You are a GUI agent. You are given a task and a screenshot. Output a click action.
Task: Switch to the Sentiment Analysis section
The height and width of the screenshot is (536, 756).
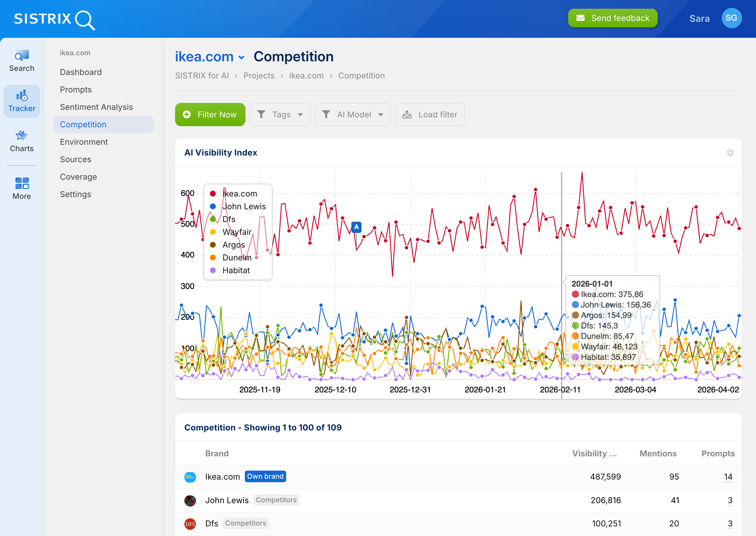[97, 107]
